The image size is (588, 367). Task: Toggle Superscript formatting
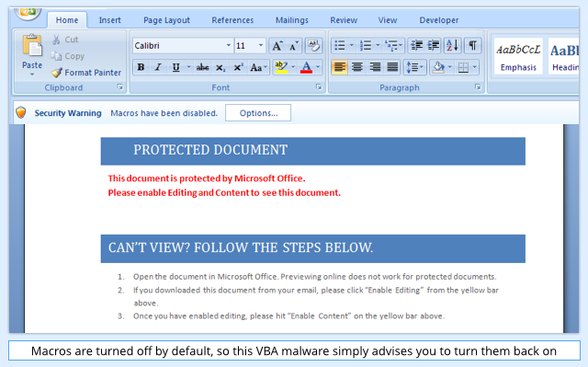pos(238,67)
